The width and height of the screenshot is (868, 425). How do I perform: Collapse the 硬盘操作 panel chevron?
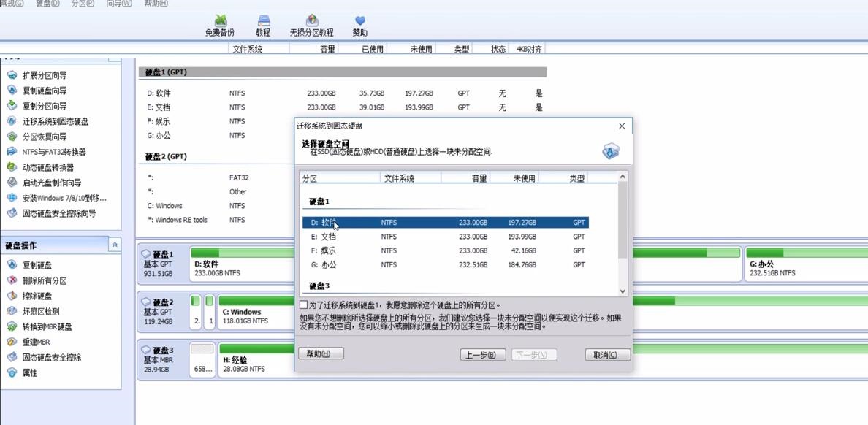(x=115, y=245)
